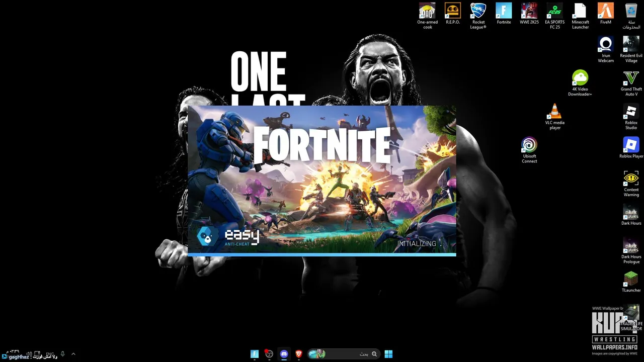
Task: Open the Dark Hours desktop shortcut
Action: [631, 215]
